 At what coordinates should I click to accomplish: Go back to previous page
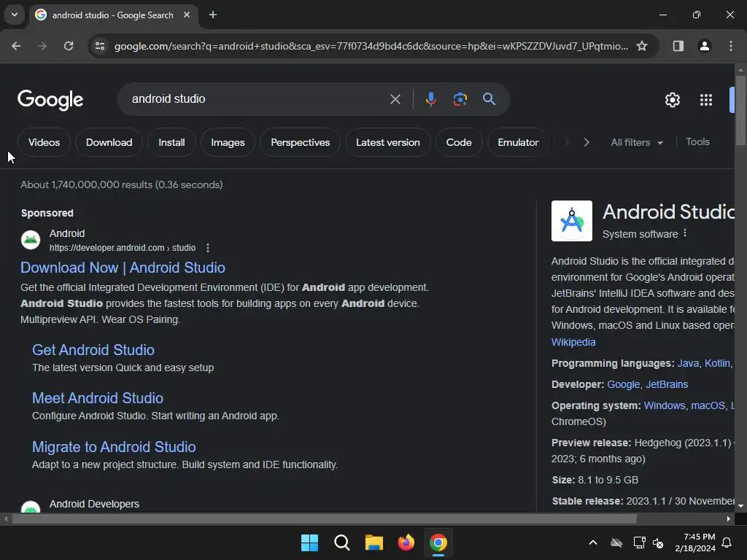point(16,46)
